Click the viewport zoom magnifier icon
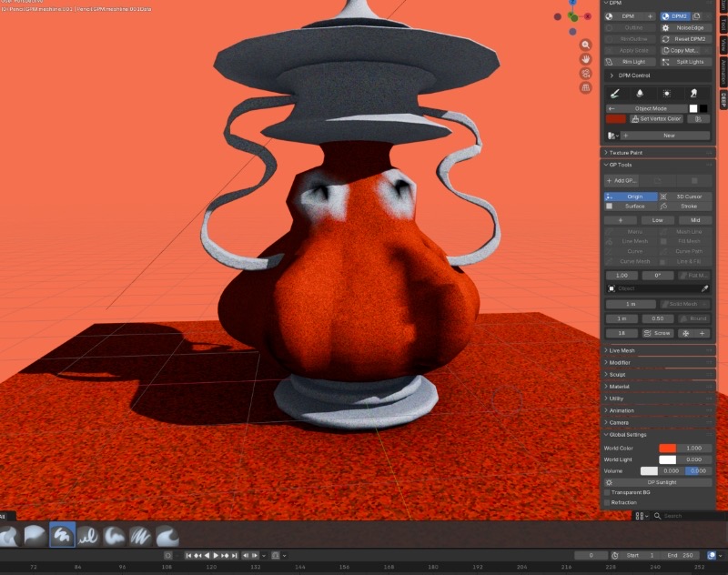Image resolution: width=728 pixels, height=575 pixels. pos(585,45)
